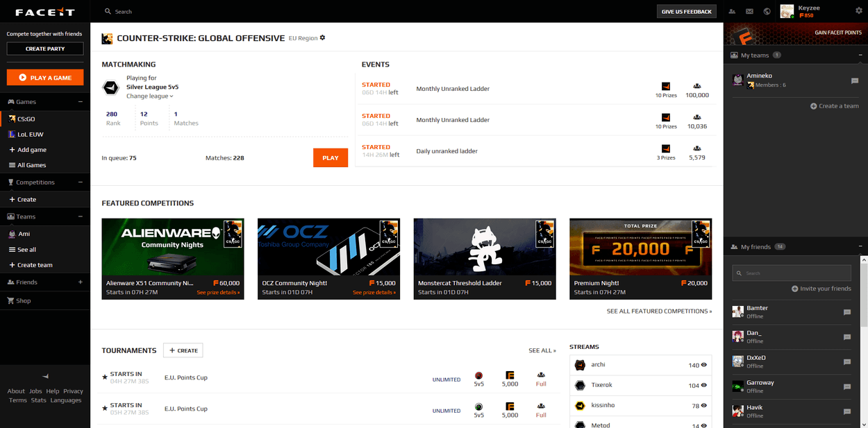Click archi stream avatar

click(581, 365)
